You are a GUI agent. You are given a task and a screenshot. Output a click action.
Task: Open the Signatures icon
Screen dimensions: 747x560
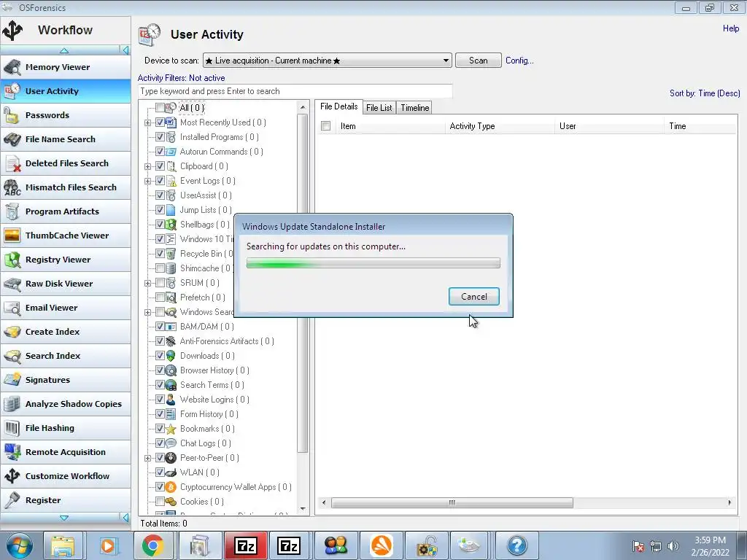click(12, 380)
